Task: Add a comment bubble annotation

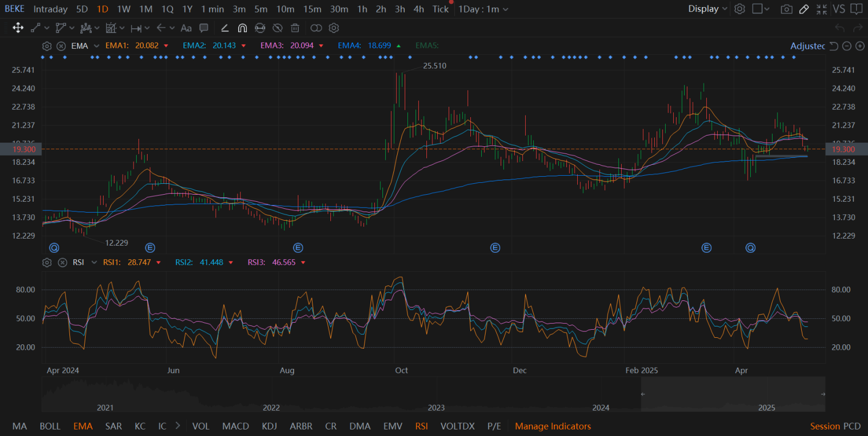Action: pyautogui.click(x=204, y=28)
